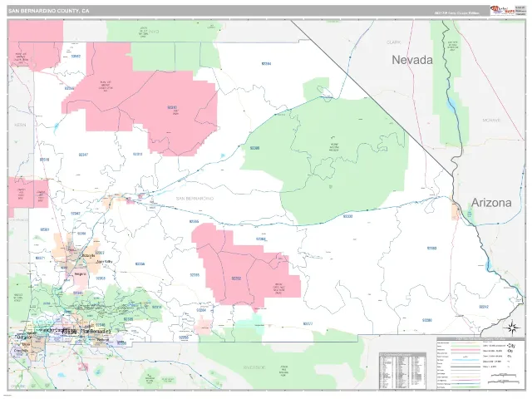Viewport: 532px width, 399px height.
Task: Click ZIP code 92252 in pink area
Action: coord(236,278)
